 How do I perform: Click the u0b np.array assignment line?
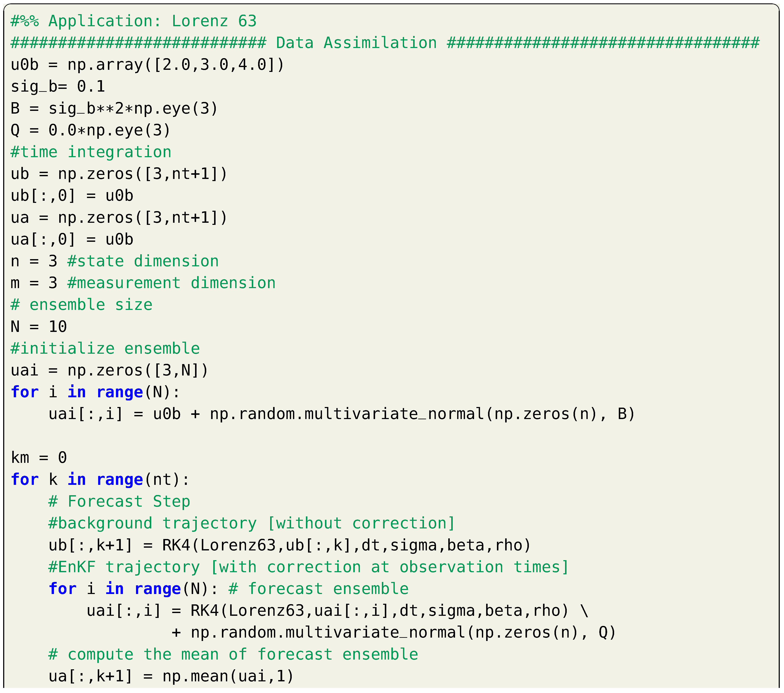point(147,65)
